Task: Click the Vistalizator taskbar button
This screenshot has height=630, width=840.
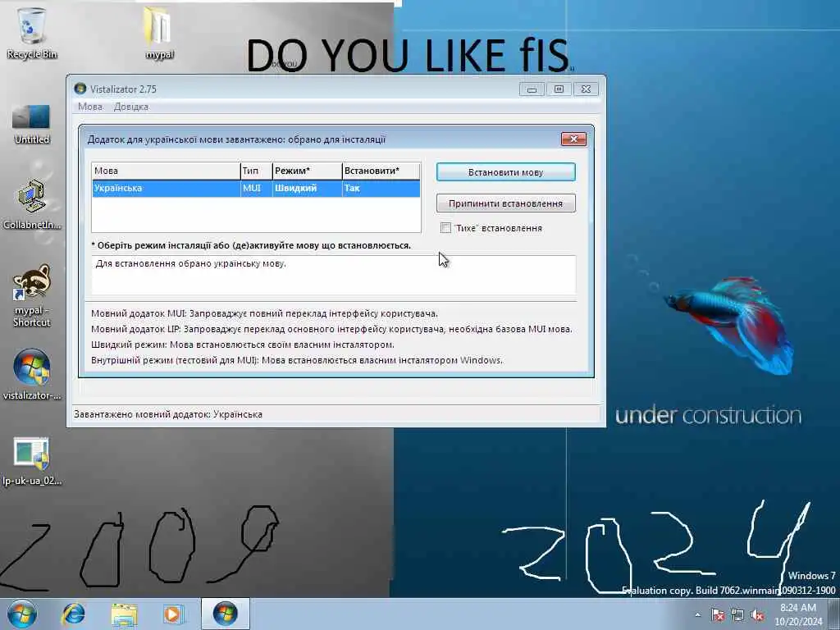Action: tap(225, 614)
